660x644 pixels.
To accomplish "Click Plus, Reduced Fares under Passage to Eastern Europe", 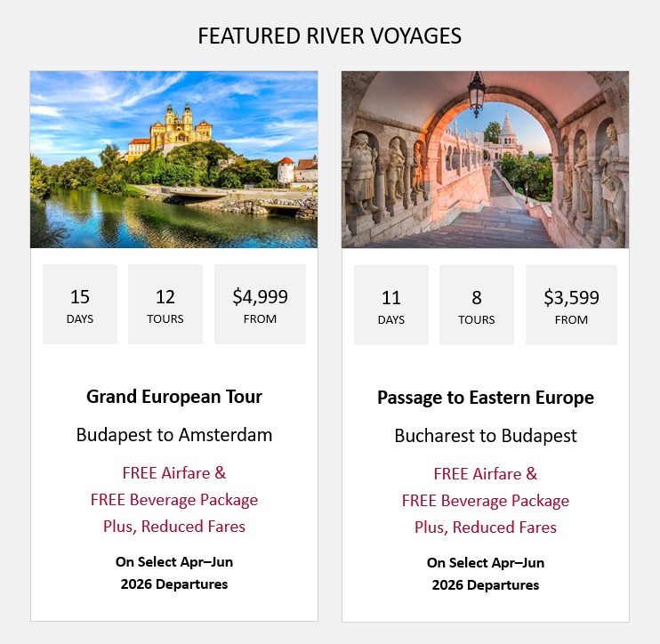I will (x=486, y=527).
